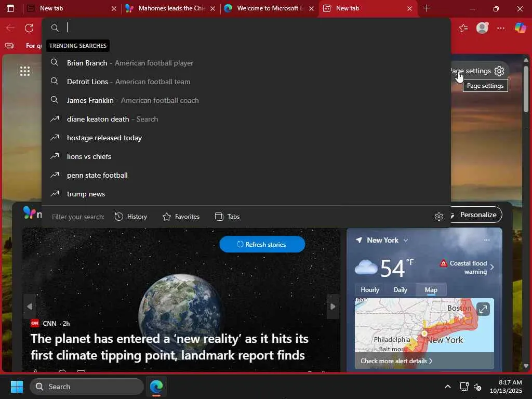Choose penn state football suggestion
532x399 pixels.
coord(246,175)
